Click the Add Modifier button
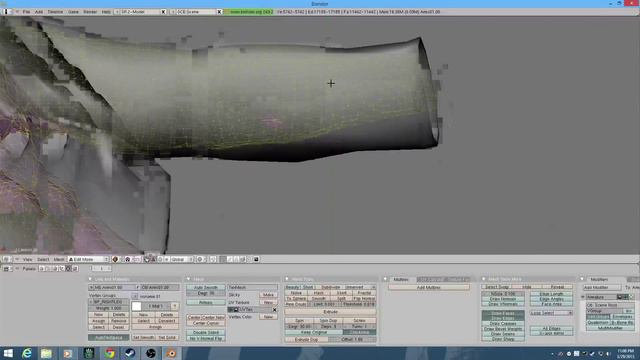 [x=602, y=288]
